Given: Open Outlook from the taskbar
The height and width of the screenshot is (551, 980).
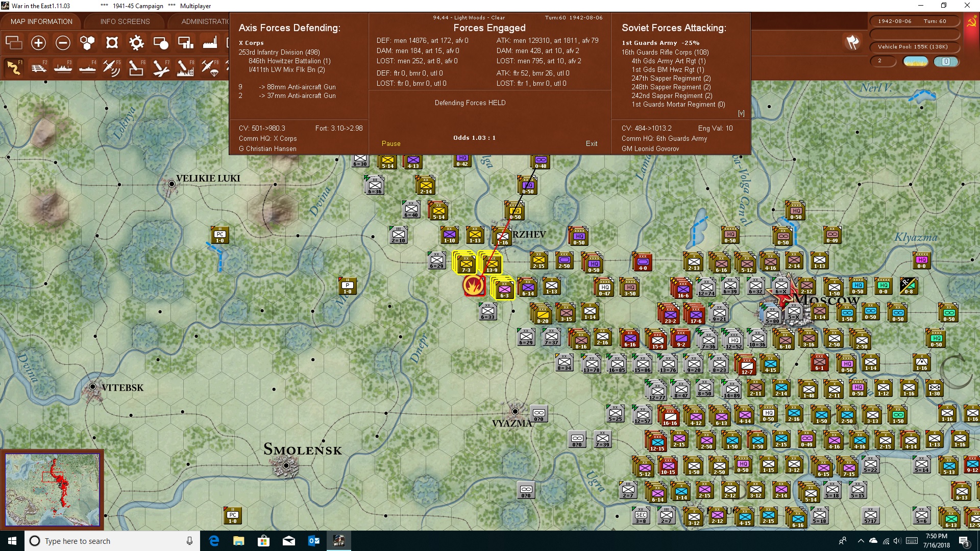Looking at the screenshot, I should click(x=313, y=541).
